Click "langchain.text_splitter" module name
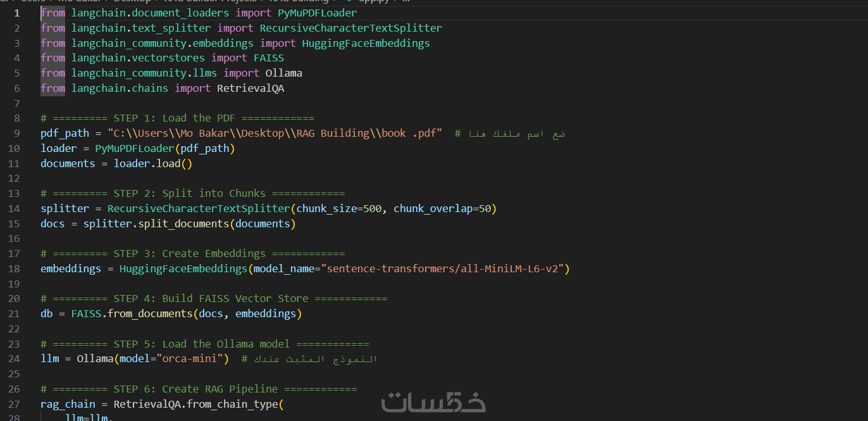Image resolution: width=868 pixels, height=421 pixels. pos(140,28)
